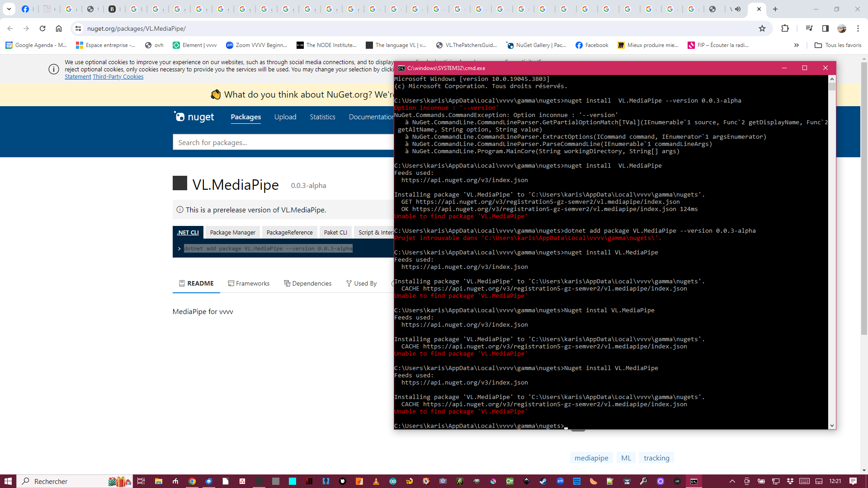Open Thunderbird from the taskbar
868x488 pixels.
[x=209, y=481]
